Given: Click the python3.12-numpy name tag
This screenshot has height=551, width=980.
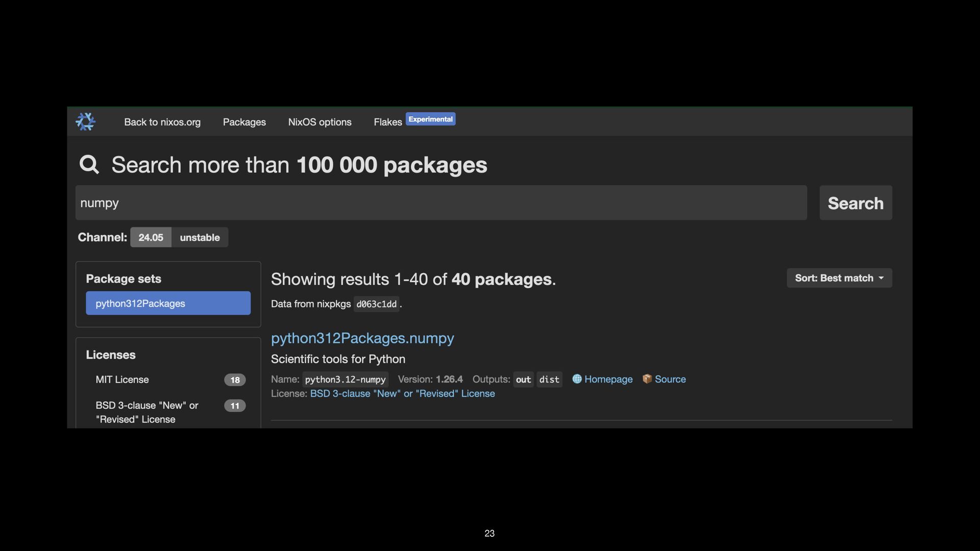Looking at the screenshot, I should point(345,379).
